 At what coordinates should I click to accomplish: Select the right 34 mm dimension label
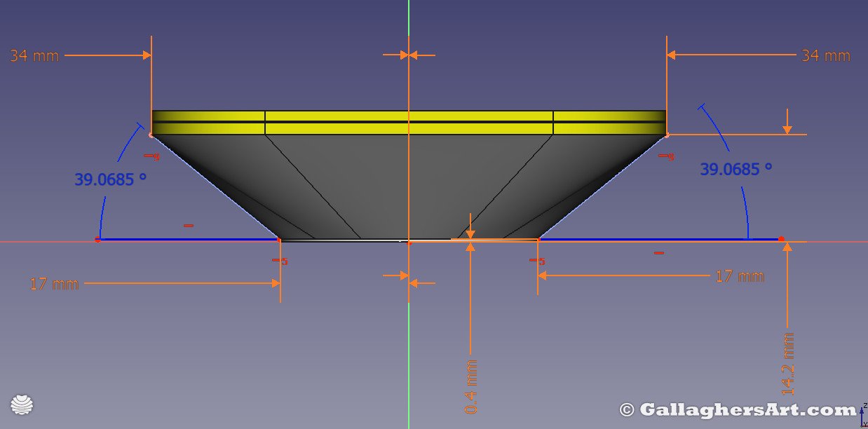826,55
